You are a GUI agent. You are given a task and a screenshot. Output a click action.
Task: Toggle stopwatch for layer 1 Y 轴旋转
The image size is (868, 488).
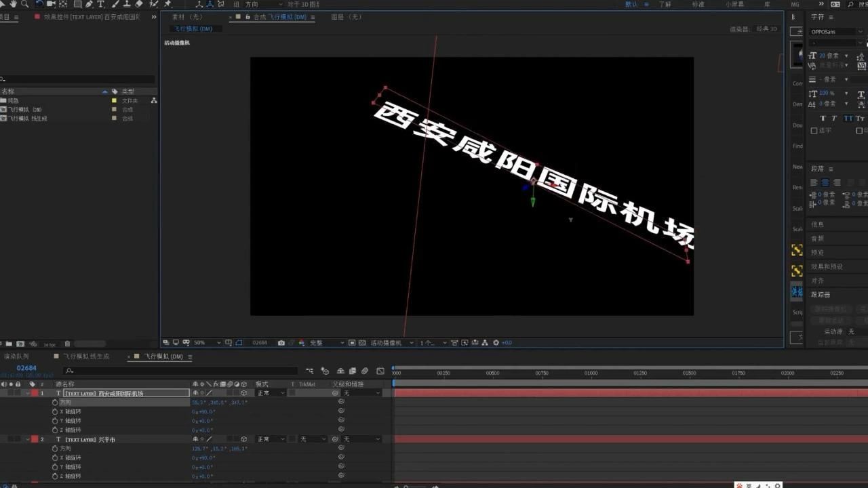[x=55, y=420]
